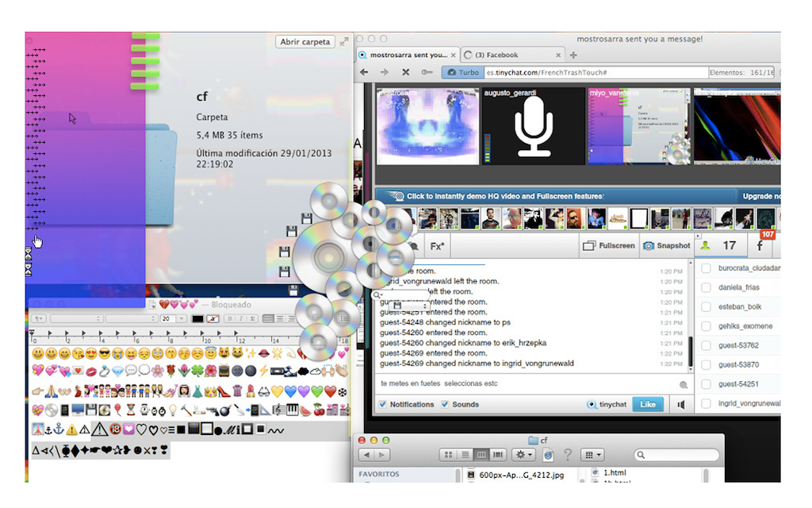Expand the Quick Look preview to fullscreen
812x508 pixels.
344,42
